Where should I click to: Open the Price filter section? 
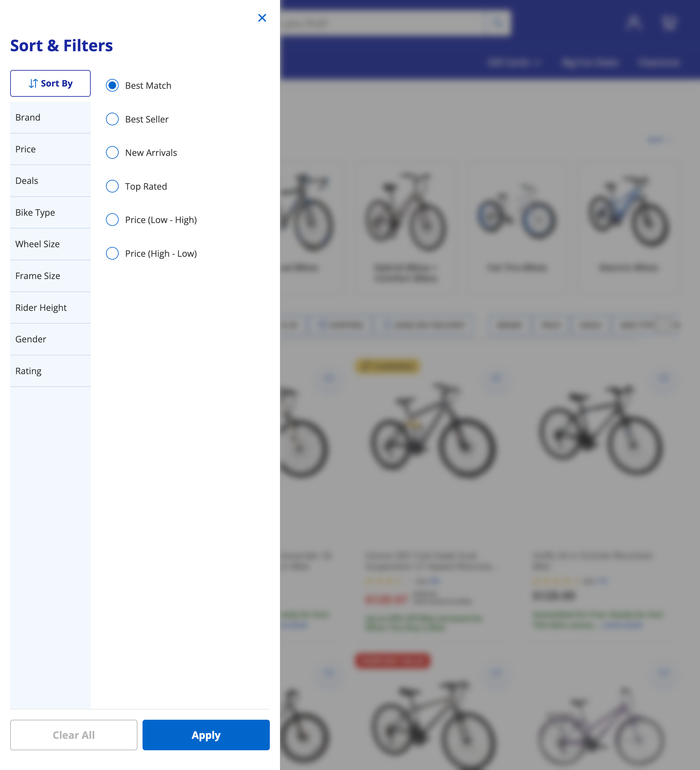click(x=50, y=149)
